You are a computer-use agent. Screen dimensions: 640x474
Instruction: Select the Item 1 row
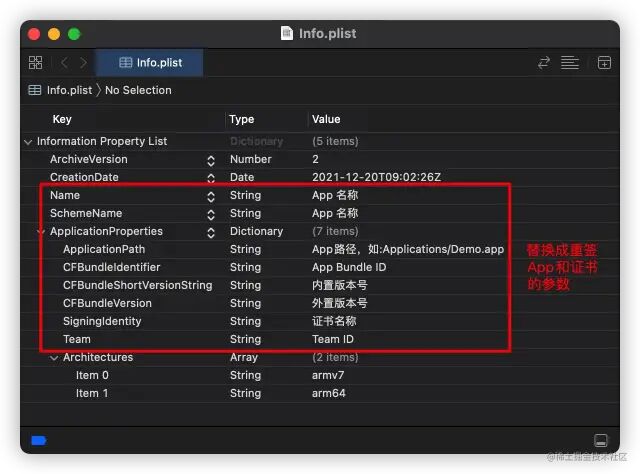pyautogui.click(x=92, y=393)
